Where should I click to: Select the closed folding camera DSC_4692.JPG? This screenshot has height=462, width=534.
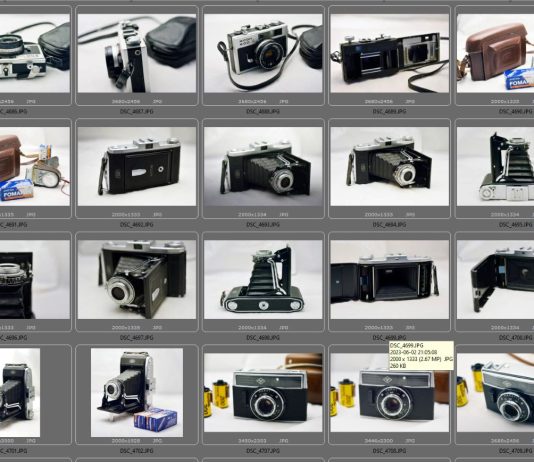coord(137,166)
